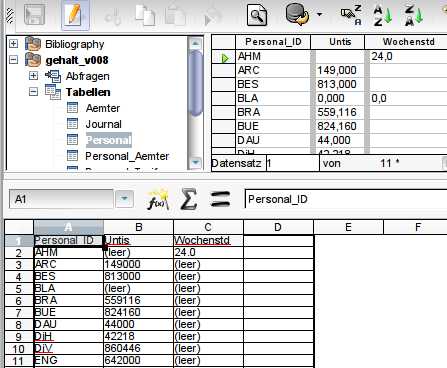447x368 pixels.
Task: Select spreadsheet column E header
Action: pos(348,227)
